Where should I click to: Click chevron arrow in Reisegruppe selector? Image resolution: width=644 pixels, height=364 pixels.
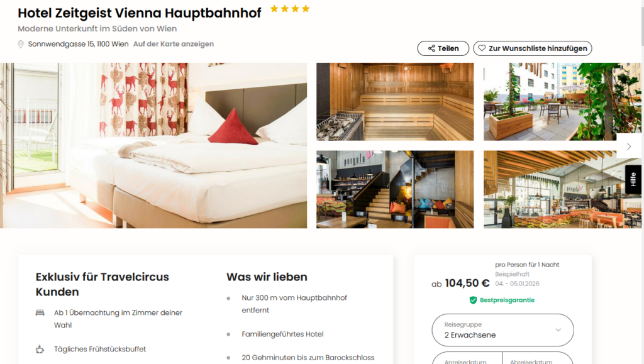558,330
